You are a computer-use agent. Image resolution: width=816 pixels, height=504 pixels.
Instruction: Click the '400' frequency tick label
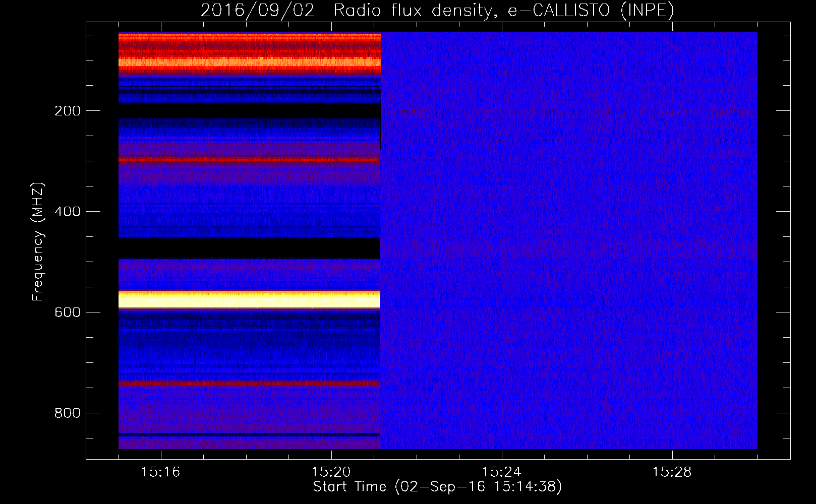[68, 212]
